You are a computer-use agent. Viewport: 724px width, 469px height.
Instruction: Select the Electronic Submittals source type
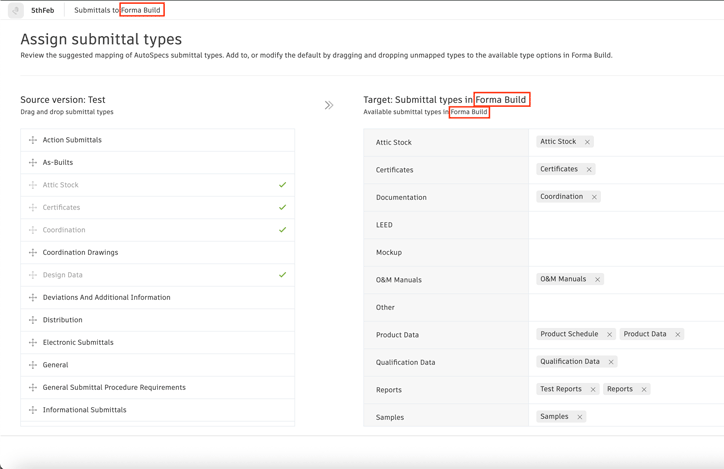[78, 342]
